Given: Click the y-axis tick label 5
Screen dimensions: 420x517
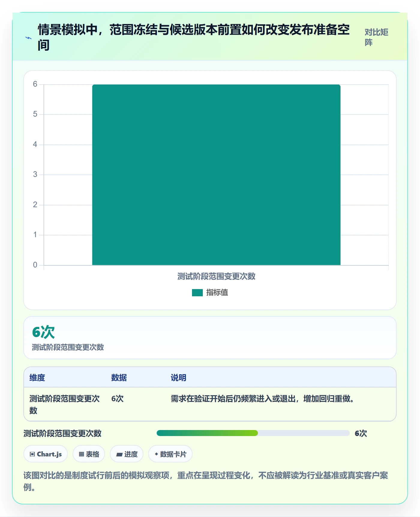Looking at the screenshot, I should coord(35,114).
